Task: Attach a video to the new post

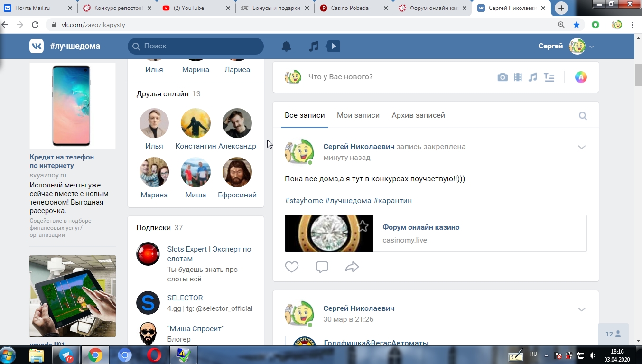Action: 518,77
